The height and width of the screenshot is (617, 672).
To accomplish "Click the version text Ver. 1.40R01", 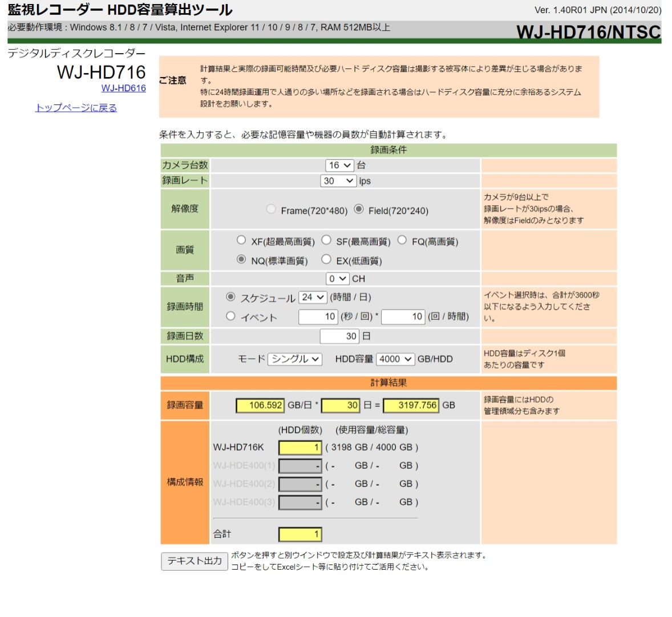I will (597, 10).
